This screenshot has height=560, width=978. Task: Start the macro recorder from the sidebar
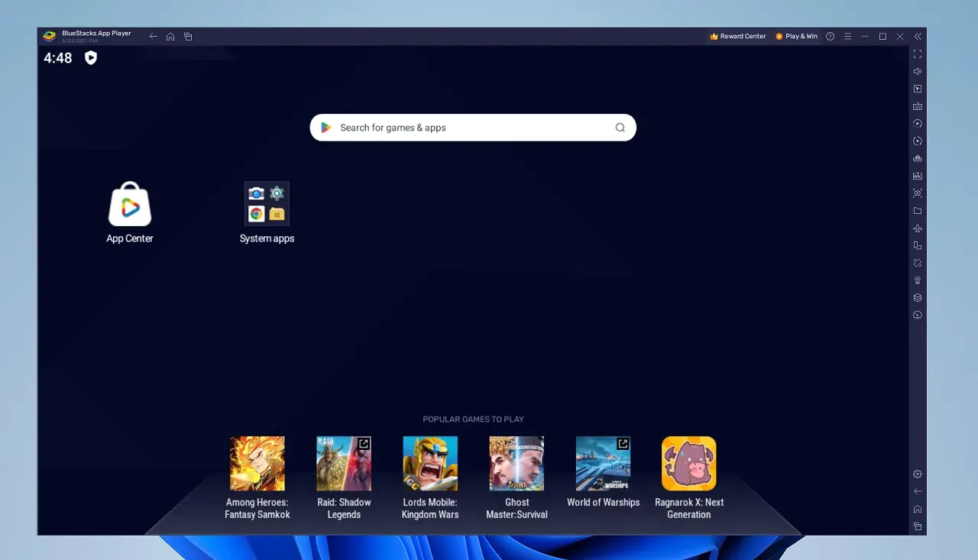click(x=917, y=123)
